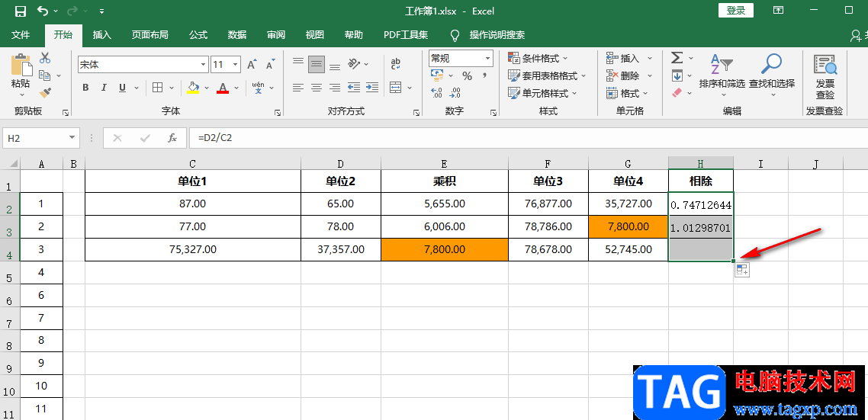Click comma style icon

click(485, 75)
